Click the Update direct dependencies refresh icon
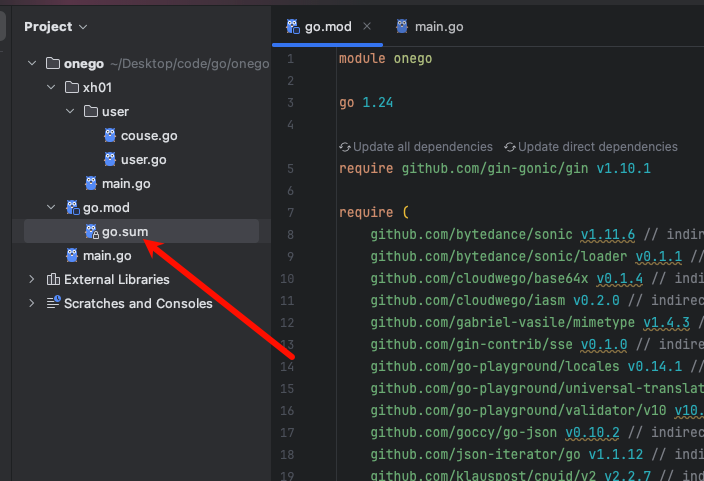Screen dimensions: 704x481 [510, 147]
